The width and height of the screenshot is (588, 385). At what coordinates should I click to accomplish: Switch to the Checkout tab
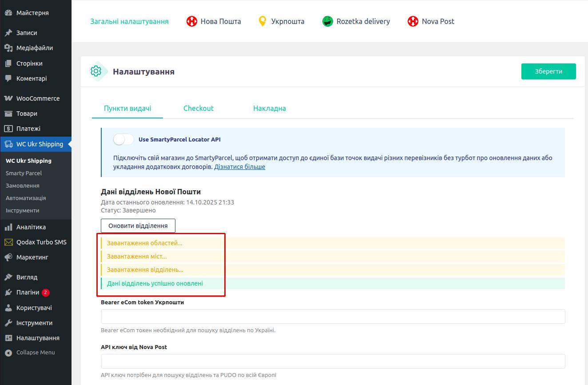coord(199,108)
